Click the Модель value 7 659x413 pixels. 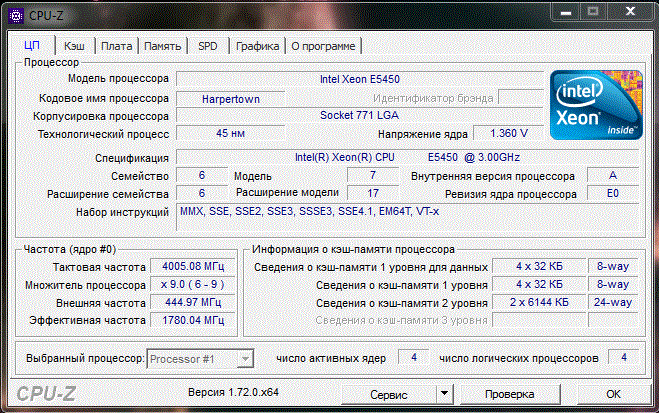(x=373, y=175)
